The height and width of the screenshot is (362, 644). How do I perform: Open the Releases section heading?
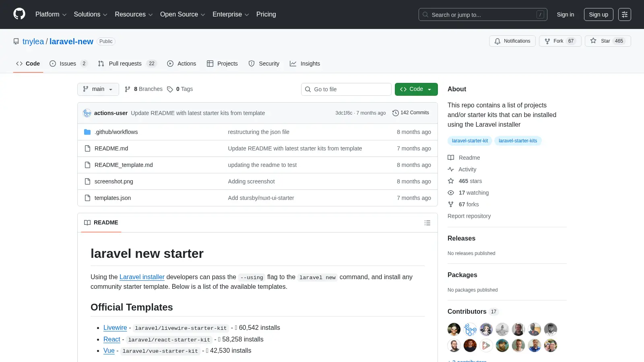(461, 238)
